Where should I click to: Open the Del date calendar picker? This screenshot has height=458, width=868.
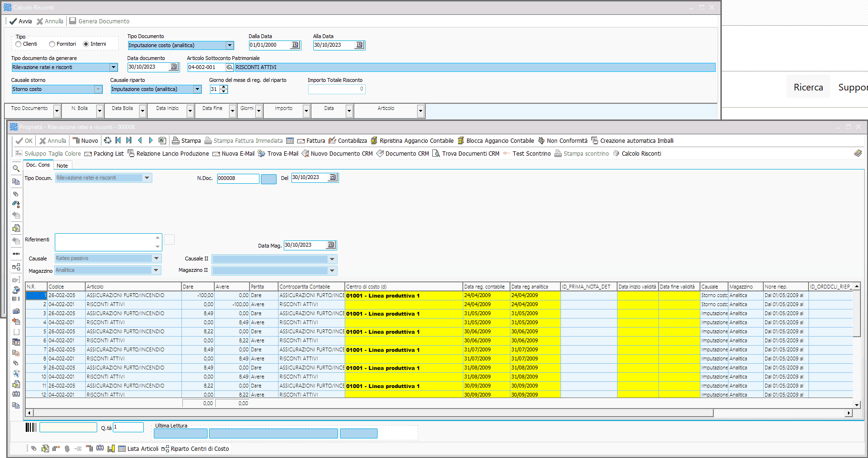(x=333, y=177)
